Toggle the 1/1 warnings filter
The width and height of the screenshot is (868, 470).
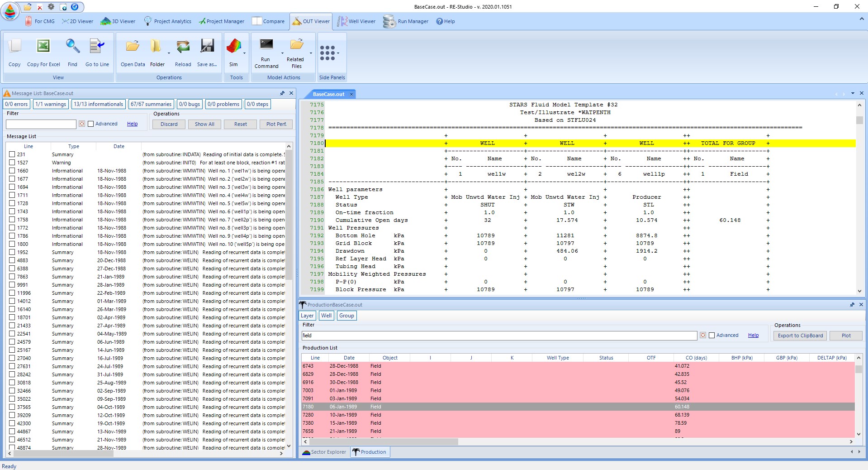pyautogui.click(x=51, y=104)
